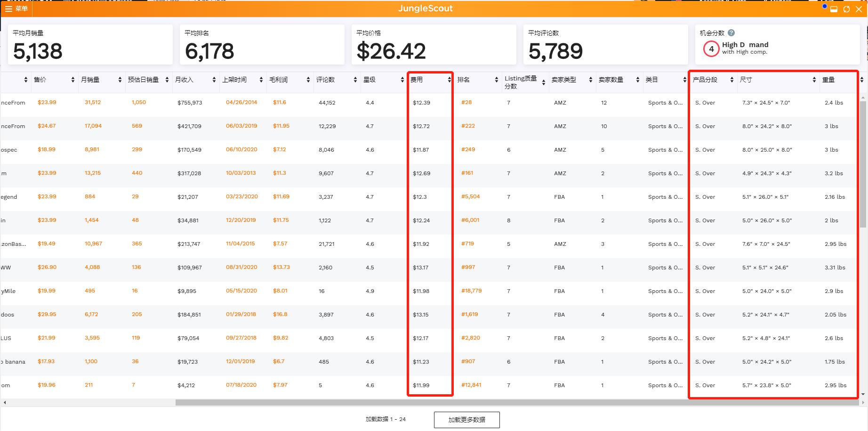
Task: Click sort arrows in 尺寸 column header
Action: [x=814, y=80]
